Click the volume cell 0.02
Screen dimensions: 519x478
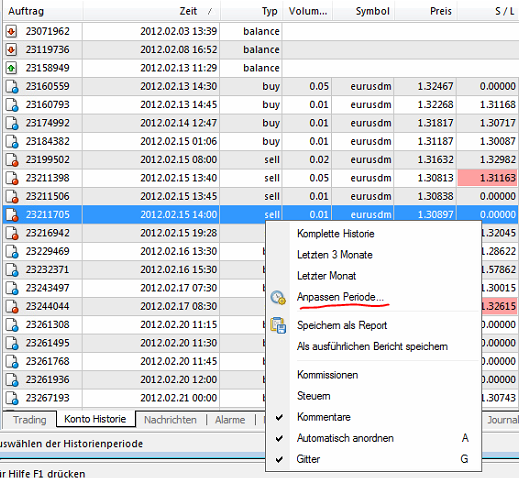click(319, 160)
